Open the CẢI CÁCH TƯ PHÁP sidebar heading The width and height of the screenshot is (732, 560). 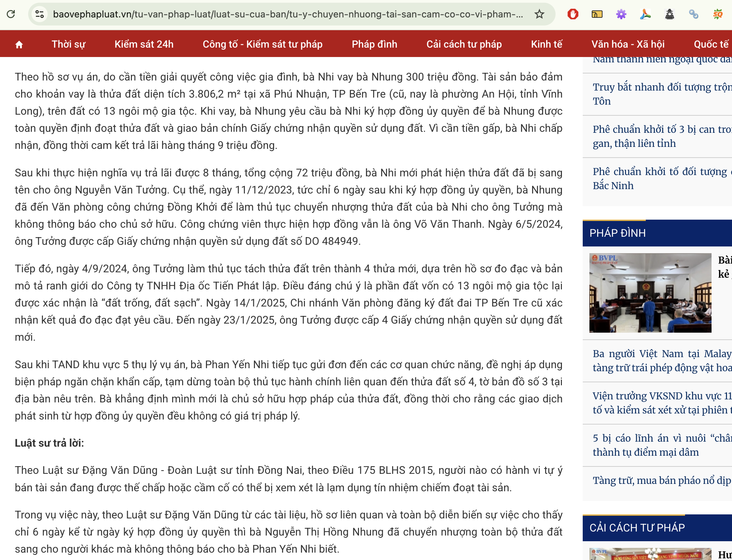tap(637, 528)
